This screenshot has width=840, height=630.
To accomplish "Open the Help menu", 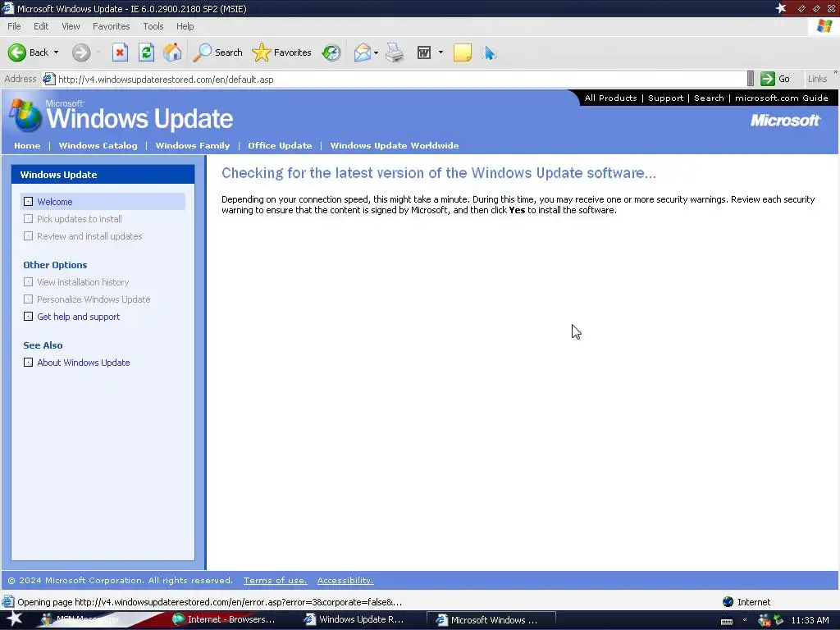I will point(185,26).
